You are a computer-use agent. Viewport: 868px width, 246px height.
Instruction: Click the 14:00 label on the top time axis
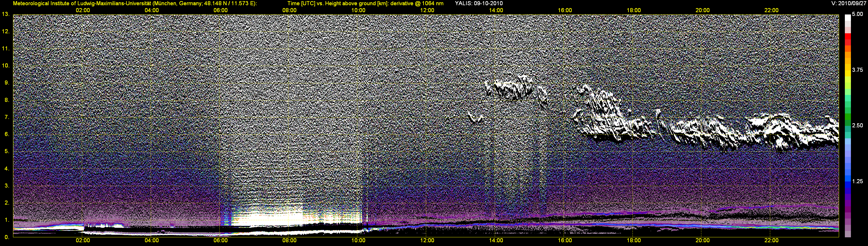tap(496, 10)
